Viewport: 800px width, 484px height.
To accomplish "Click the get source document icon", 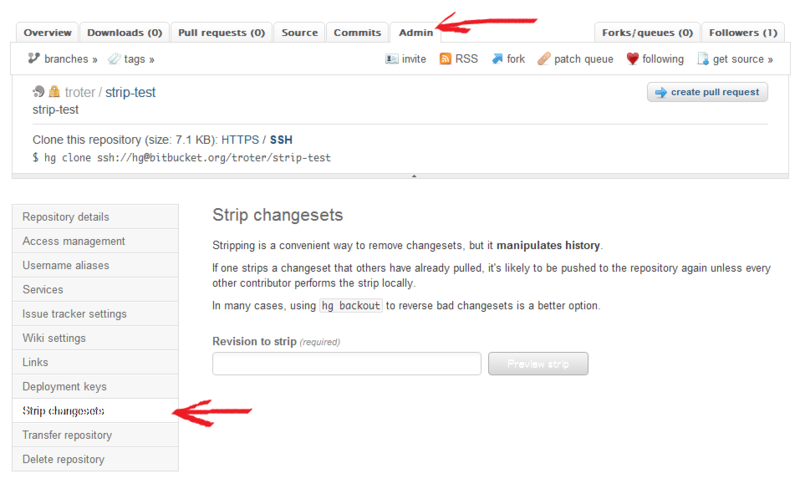I will pos(703,59).
